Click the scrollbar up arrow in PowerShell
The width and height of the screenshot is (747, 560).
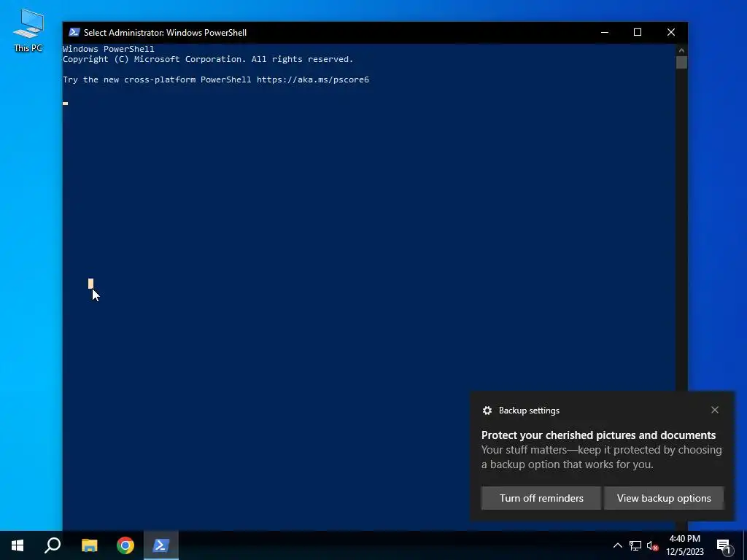click(681, 50)
